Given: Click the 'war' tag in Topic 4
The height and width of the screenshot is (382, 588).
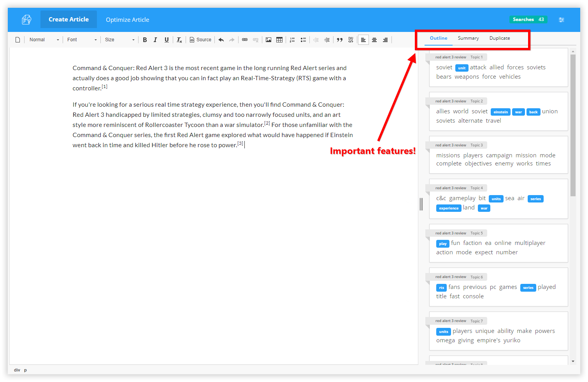Looking at the screenshot, I should [x=484, y=208].
